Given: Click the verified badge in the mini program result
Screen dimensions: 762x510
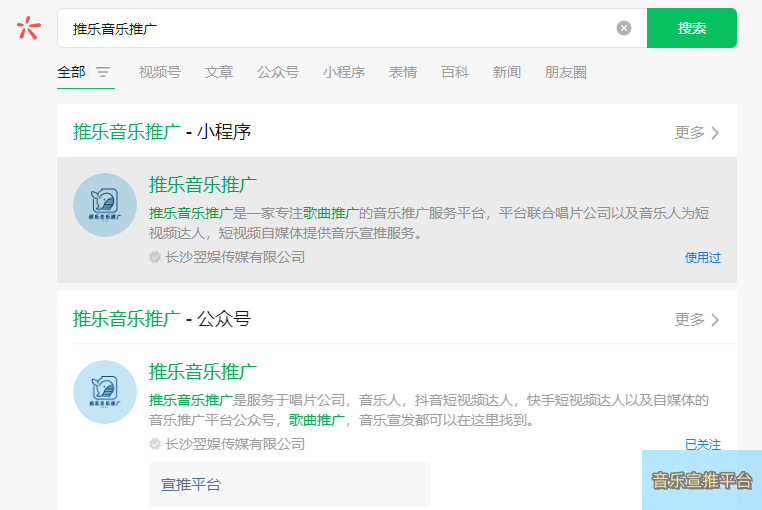Looking at the screenshot, I should 155,257.
